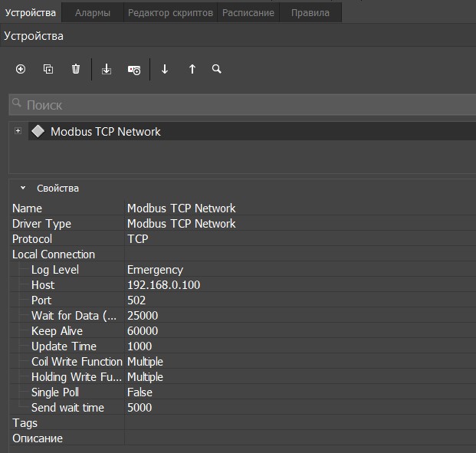Collapse the Свойства properties section
Image resolution: width=476 pixels, height=453 pixels.
[x=23, y=188]
